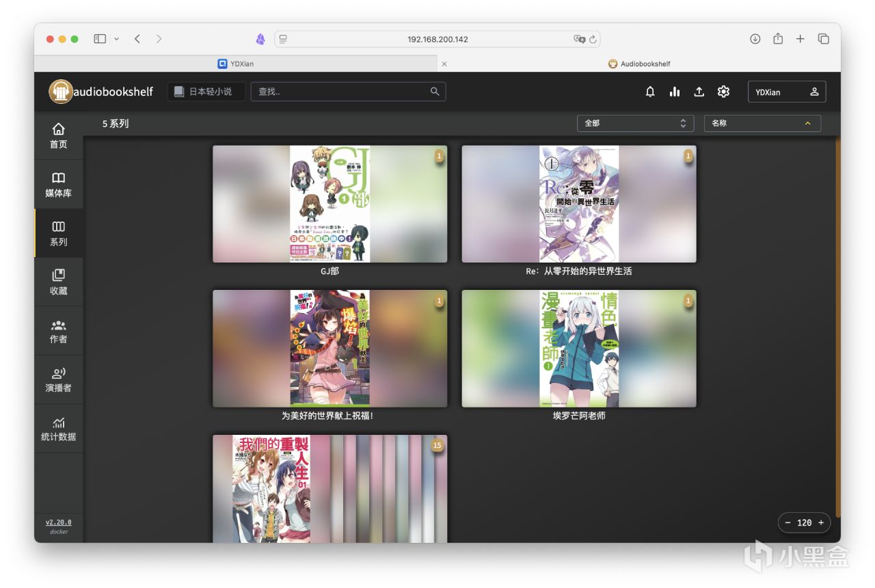Click the upload icon in header
875x588 pixels.
[699, 92]
